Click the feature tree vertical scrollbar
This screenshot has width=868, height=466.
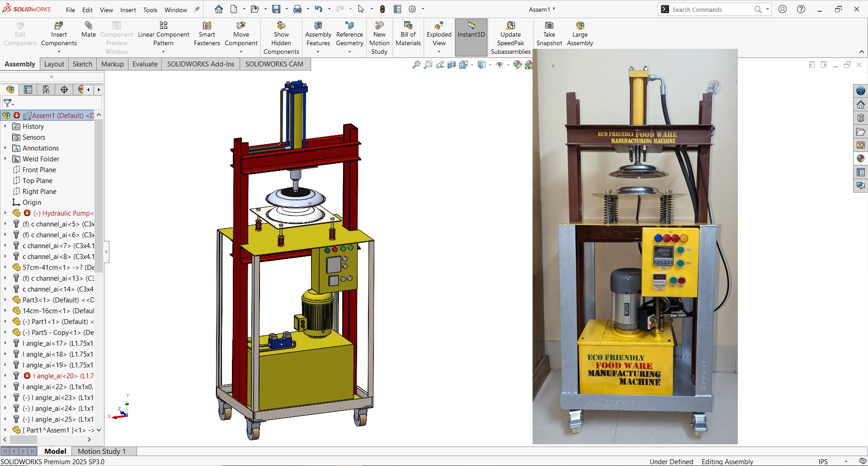[99, 196]
